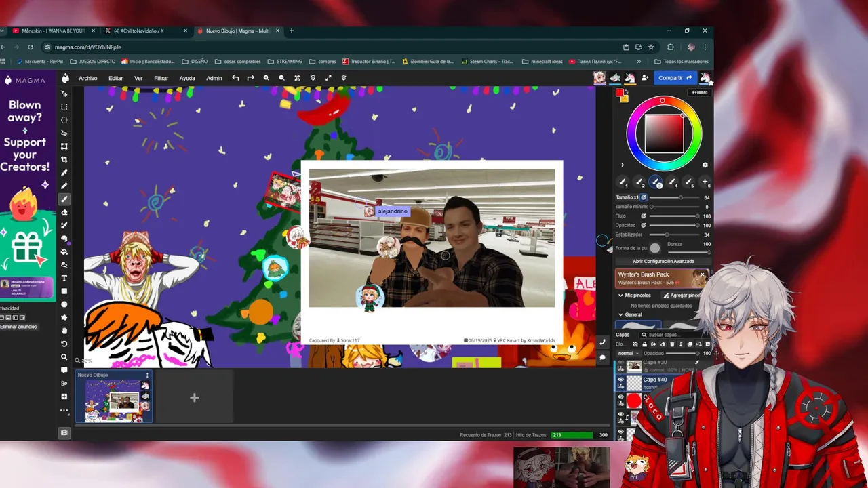Select the Crop tool
Image resolution: width=868 pixels, height=488 pixels.
point(64,159)
